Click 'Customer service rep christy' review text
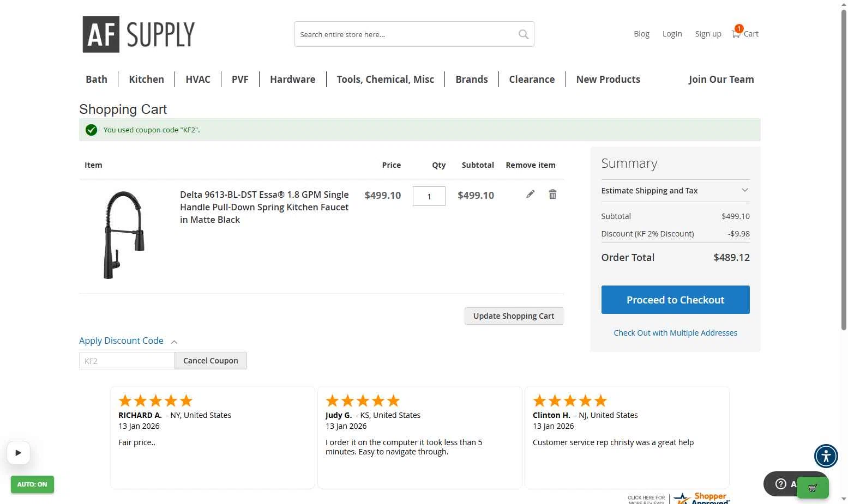The image size is (848, 504). pos(613,442)
